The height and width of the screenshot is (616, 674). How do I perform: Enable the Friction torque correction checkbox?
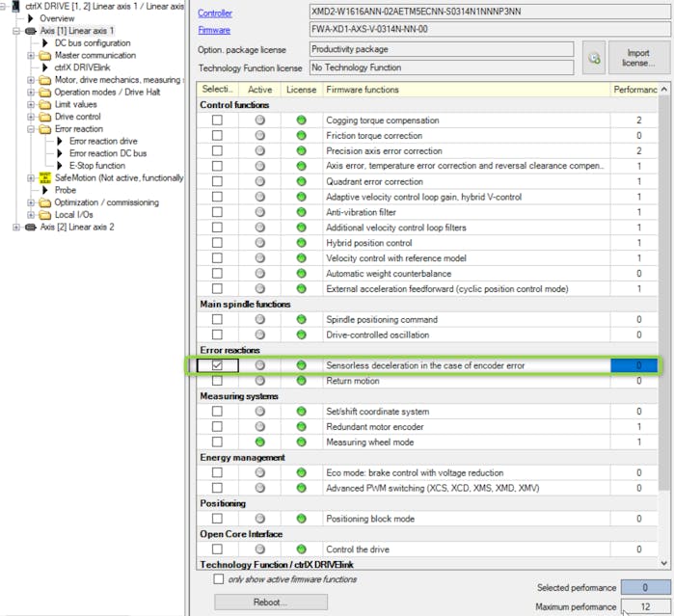[217, 136]
